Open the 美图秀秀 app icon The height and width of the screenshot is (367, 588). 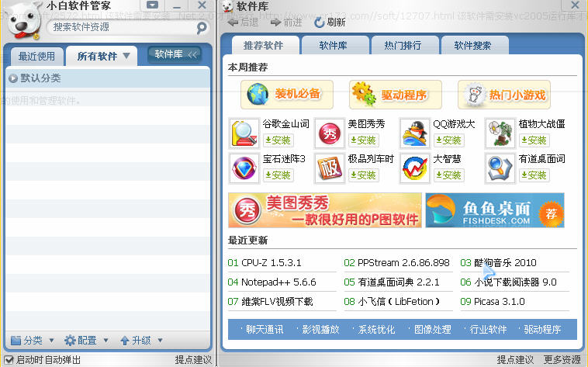pyautogui.click(x=330, y=133)
